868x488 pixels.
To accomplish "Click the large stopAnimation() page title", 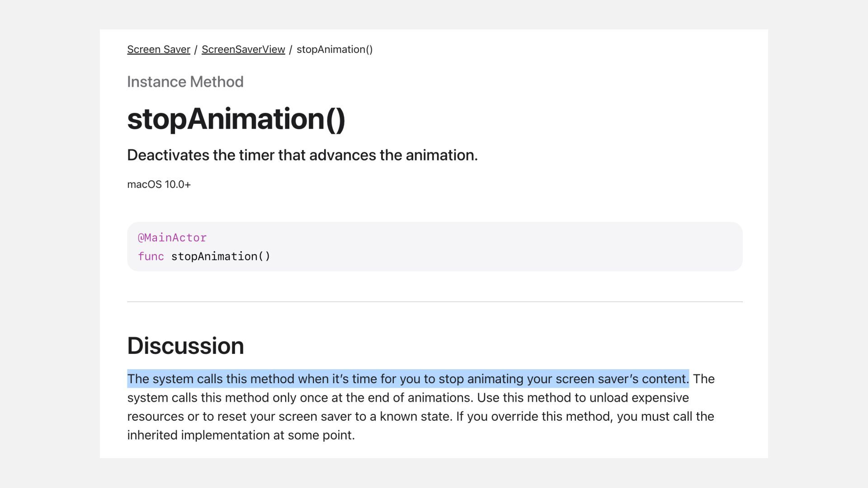I will pos(236,119).
